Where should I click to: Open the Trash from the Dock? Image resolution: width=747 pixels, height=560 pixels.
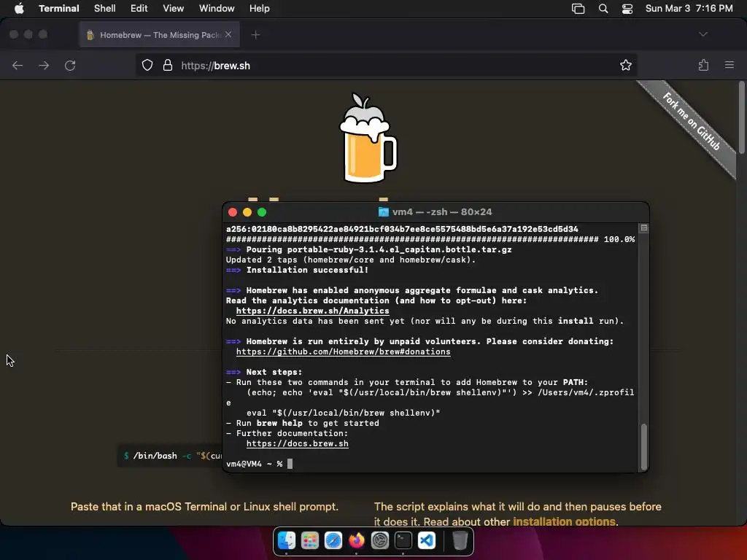pos(460,540)
